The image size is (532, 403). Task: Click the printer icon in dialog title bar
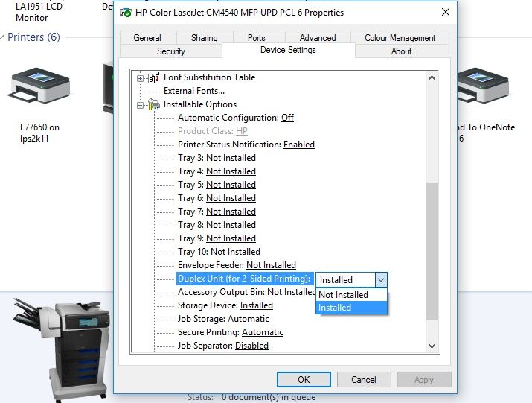tap(125, 13)
